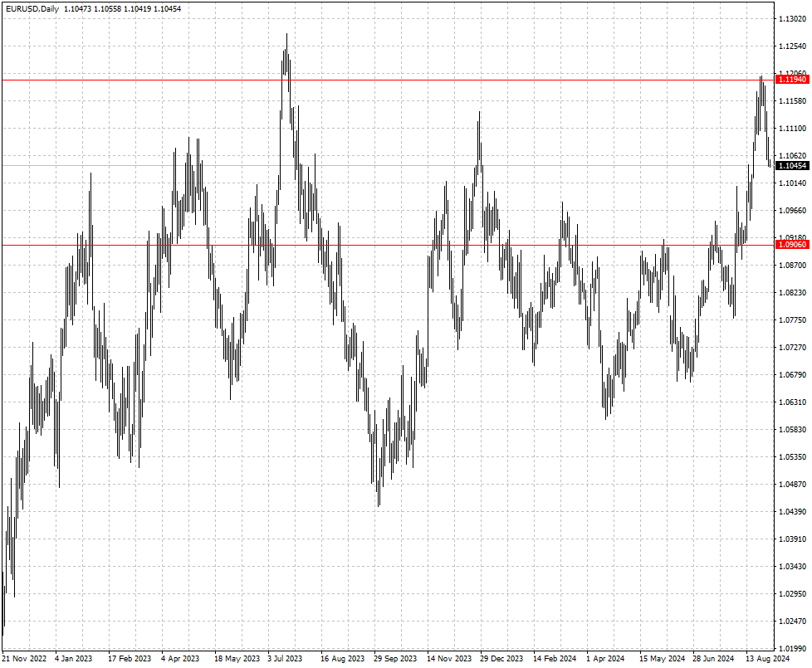Click the 4 Apr 2023 date label
This screenshot has width=812, height=668.
click(180, 659)
